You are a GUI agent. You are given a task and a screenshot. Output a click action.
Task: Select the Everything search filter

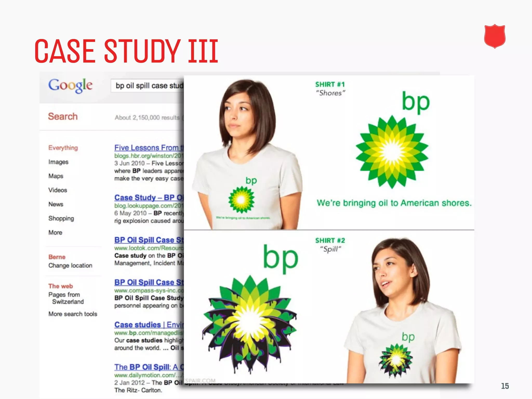[63, 148]
